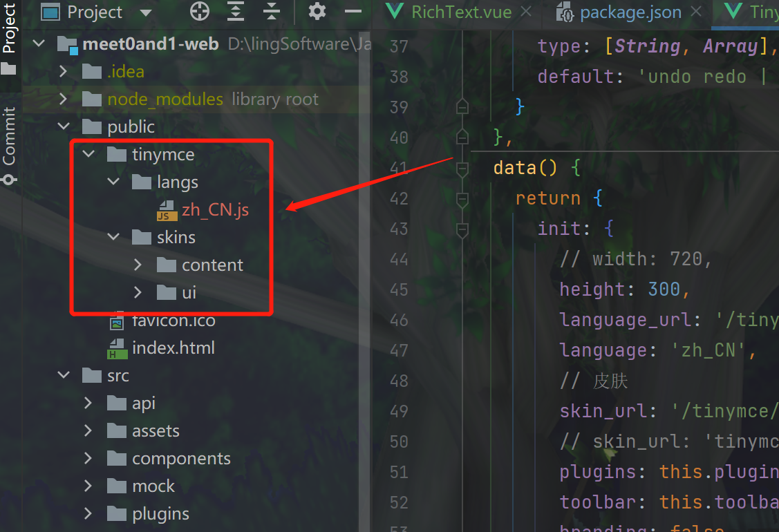The image size is (779, 532).
Task: Collapse the tinymce folder
Action: (88, 154)
